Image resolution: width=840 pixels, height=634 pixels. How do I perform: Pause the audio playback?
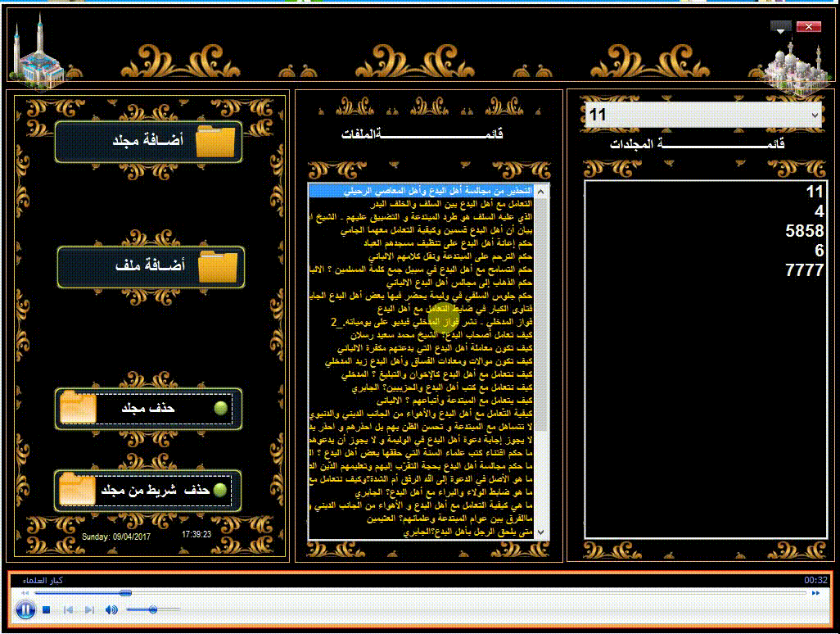[25, 609]
